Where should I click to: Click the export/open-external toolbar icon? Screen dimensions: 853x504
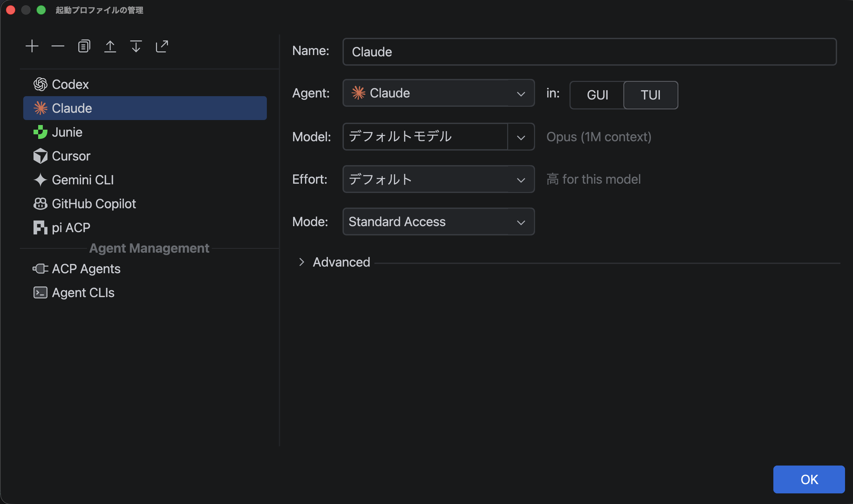click(162, 46)
